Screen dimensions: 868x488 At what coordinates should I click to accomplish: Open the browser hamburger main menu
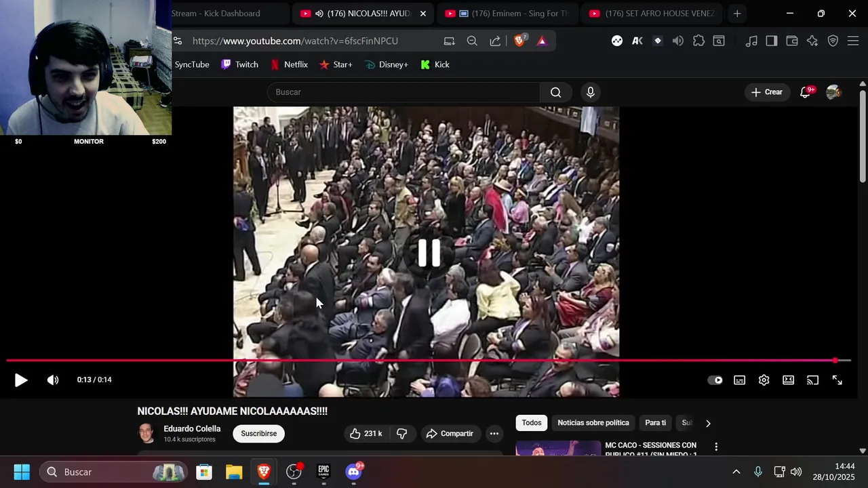point(854,41)
